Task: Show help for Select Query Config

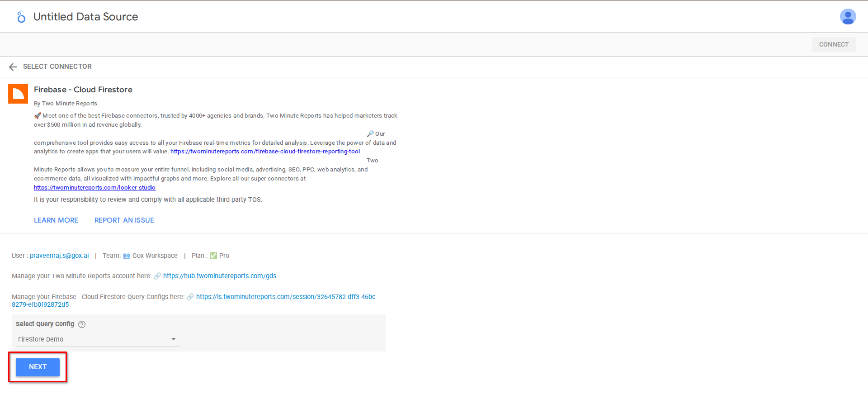Action: pos(82,324)
